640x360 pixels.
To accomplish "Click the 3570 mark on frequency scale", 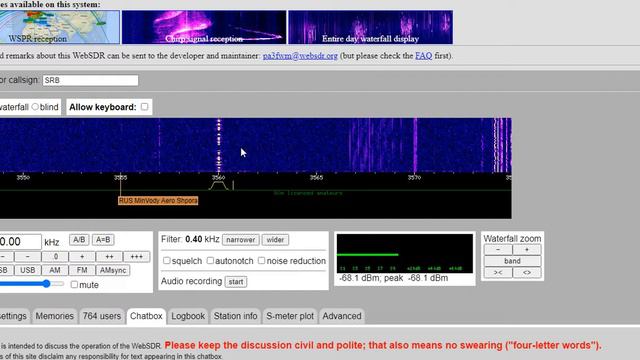I will point(414,177).
